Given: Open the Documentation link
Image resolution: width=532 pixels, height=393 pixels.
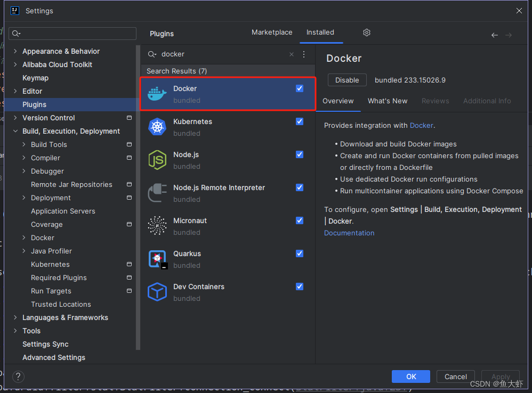Looking at the screenshot, I should click(349, 233).
